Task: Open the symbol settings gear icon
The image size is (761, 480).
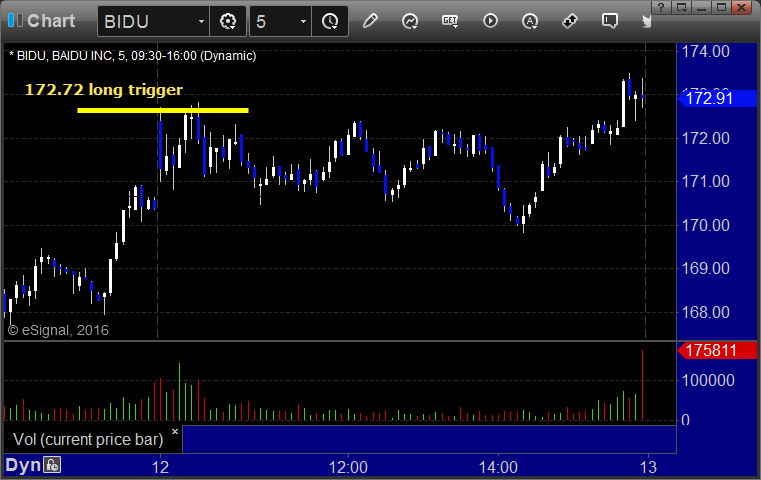Action: coord(228,21)
